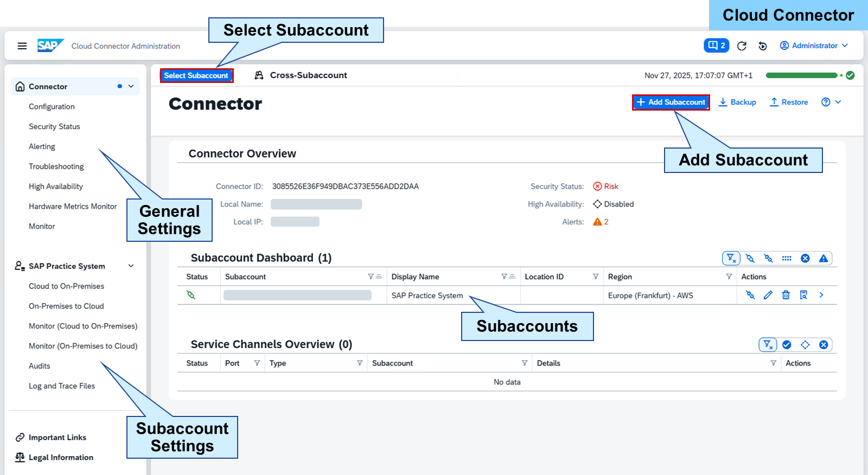Open Important Links in the sidebar

tap(58, 437)
